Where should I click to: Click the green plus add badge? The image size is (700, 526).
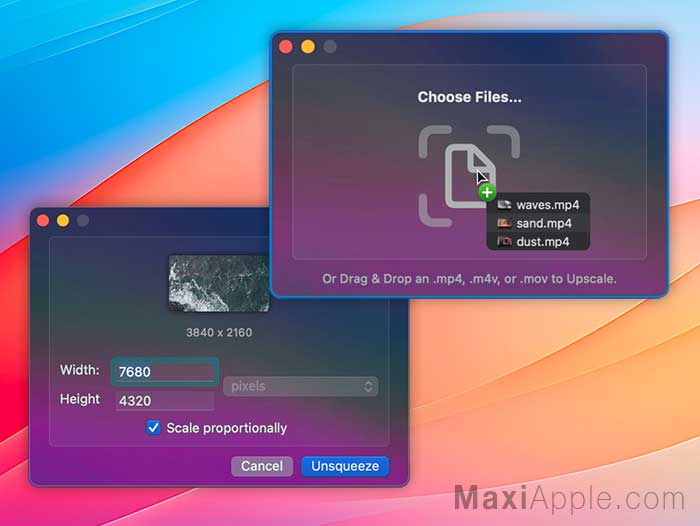click(x=487, y=192)
